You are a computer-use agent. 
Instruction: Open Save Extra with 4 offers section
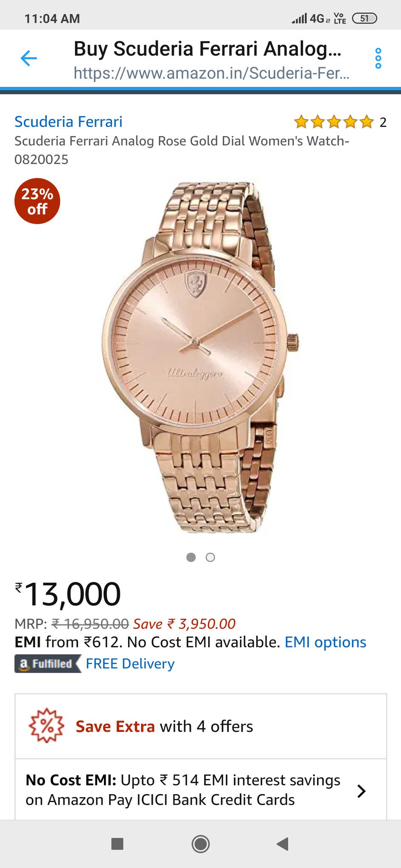pyautogui.click(x=201, y=726)
